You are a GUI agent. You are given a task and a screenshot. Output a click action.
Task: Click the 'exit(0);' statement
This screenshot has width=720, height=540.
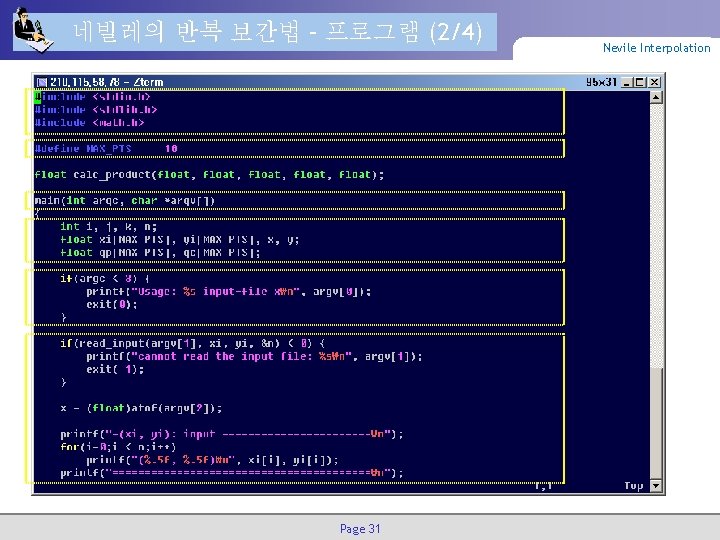coord(112,304)
